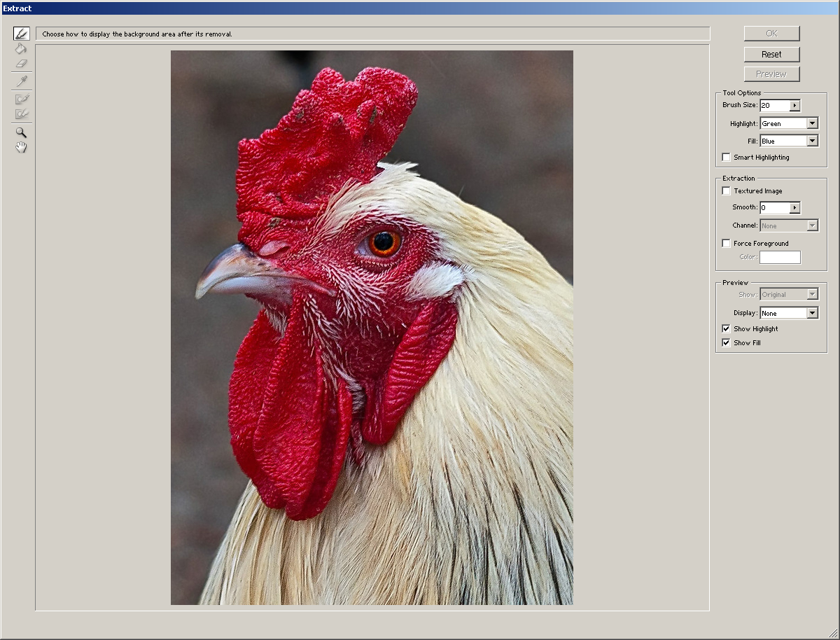Select the Eraser tool
Viewport: 840px width, 640px height.
tap(22, 63)
